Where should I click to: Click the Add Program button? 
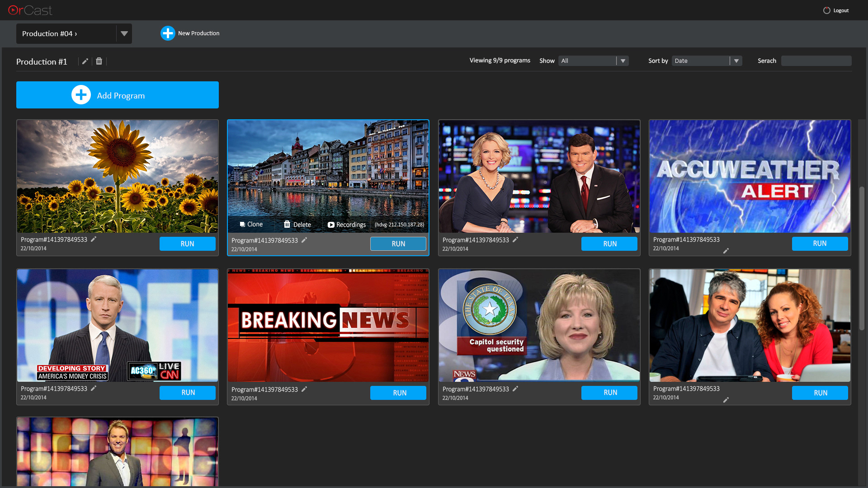(118, 95)
